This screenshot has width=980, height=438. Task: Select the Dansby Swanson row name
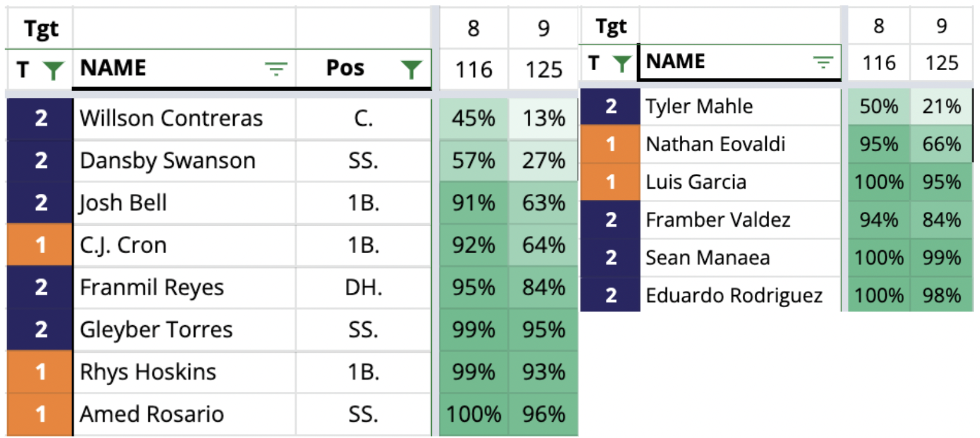pyautogui.click(x=184, y=160)
